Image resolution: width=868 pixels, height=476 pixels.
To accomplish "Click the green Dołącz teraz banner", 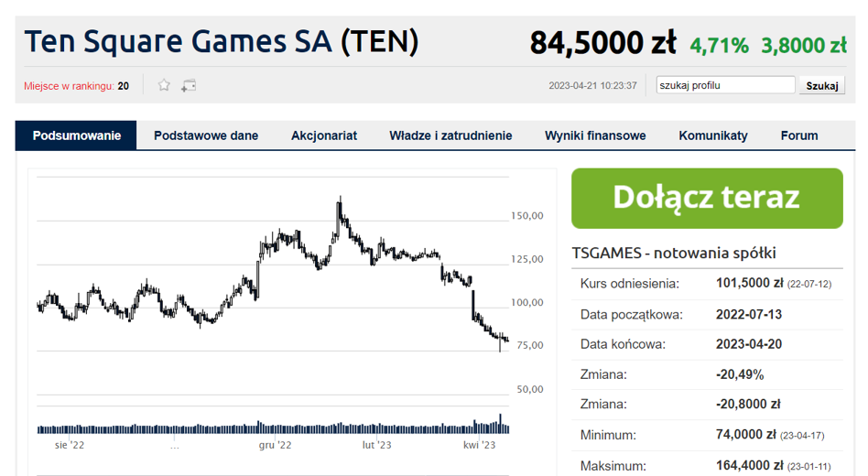I will tap(707, 198).
